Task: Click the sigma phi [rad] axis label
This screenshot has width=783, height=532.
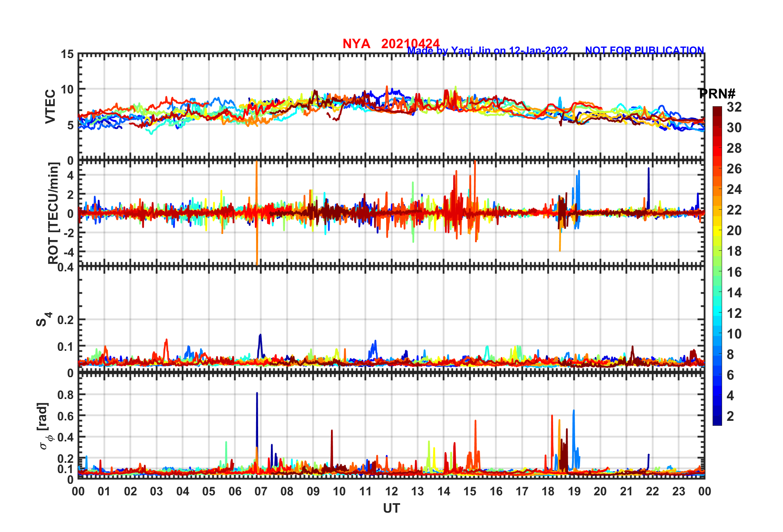Action: (x=44, y=426)
